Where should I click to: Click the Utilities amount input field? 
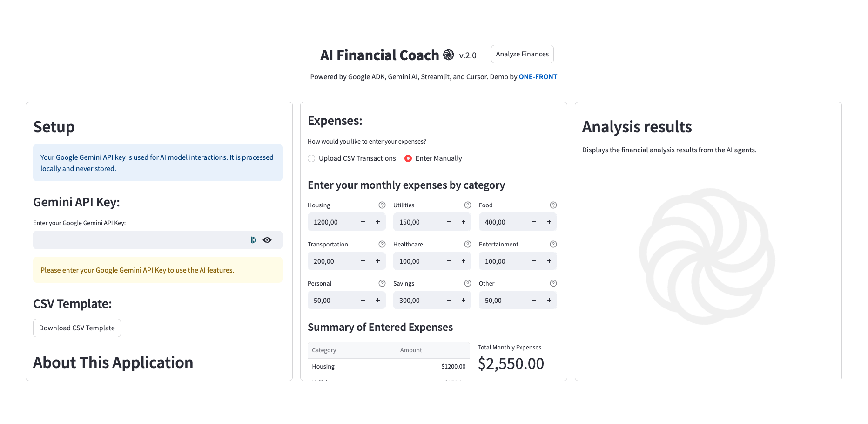click(x=417, y=222)
